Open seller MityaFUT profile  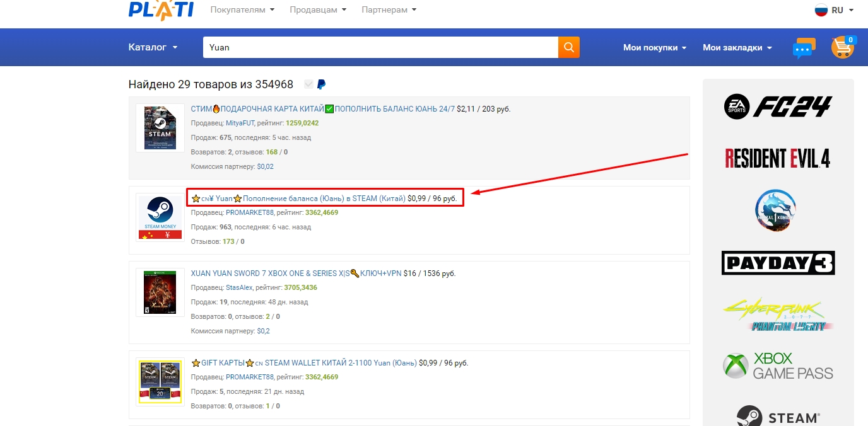click(x=240, y=124)
